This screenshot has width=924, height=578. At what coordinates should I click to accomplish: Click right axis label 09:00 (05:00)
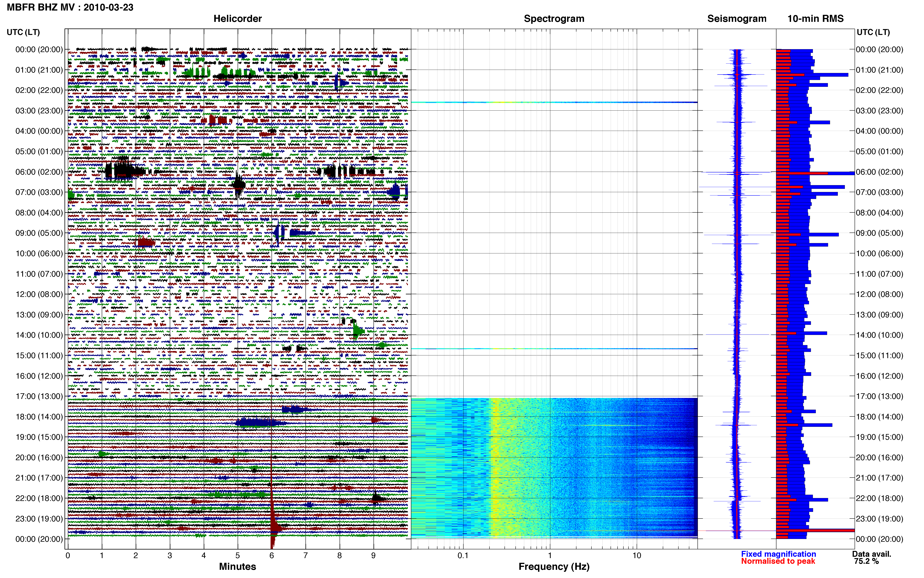coord(879,233)
